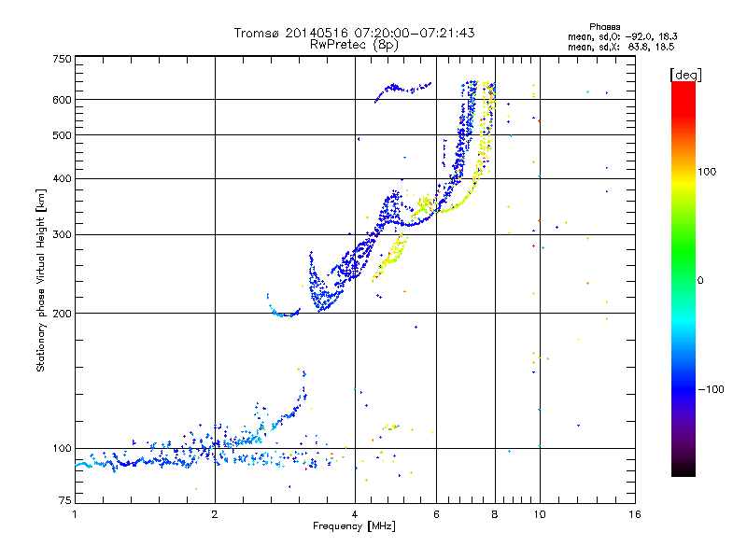Click the x-axis label '10'
This screenshot has height=560, width=747.
(x=540, y=514)
